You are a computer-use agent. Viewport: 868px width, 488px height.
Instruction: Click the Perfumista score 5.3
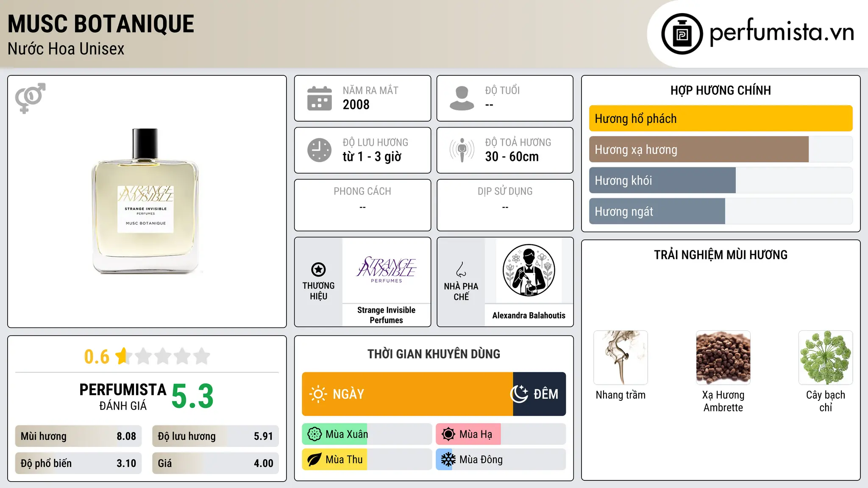pyautogui.click(x=192, y=396)
